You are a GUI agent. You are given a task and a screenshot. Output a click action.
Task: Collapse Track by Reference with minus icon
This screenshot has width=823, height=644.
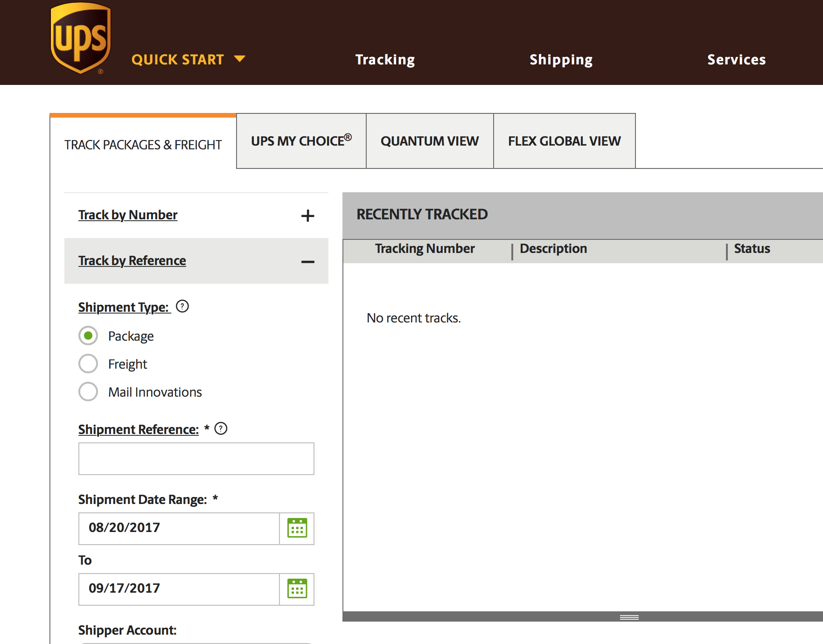click(x=307, y=262)
